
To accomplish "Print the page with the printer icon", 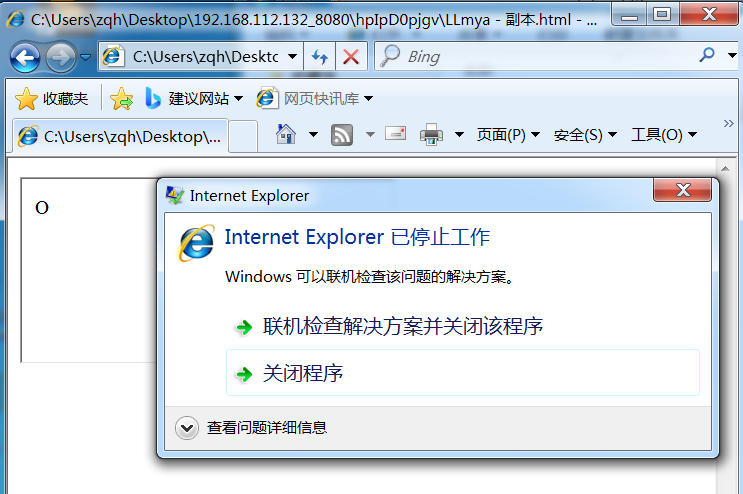I will [431, 135].
